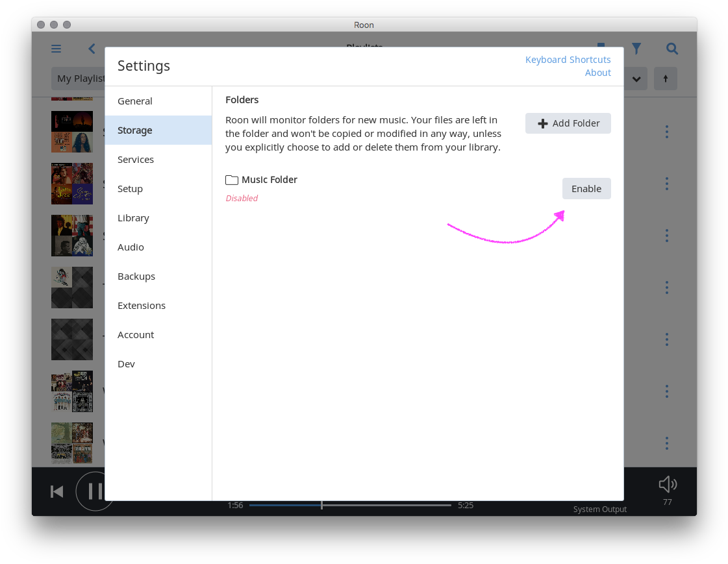Screen dimensions: 728x564
Task: Click the elapsed time 1:56
Action: click(235, 506)
